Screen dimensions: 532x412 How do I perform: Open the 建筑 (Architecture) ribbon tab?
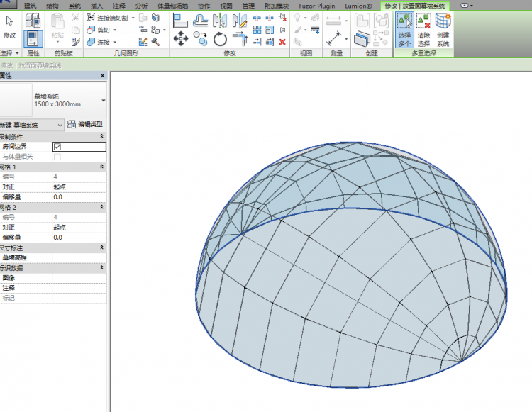point(31,6)
